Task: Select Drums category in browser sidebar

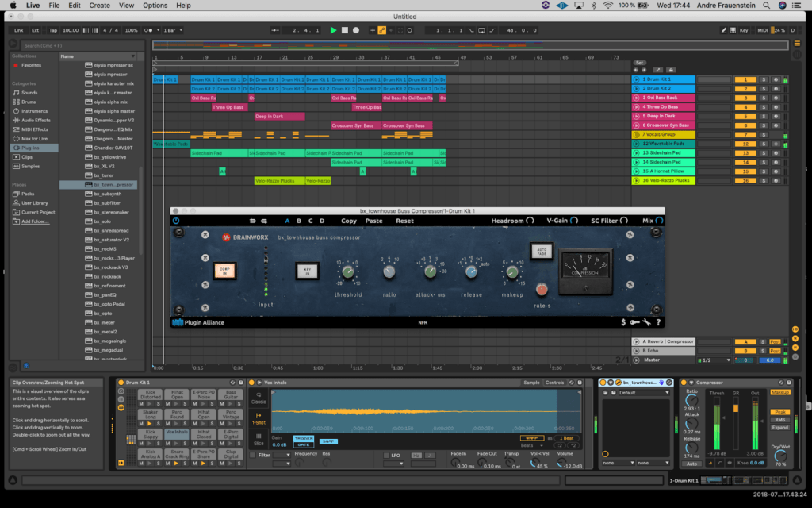Action: tap(29, 102)
